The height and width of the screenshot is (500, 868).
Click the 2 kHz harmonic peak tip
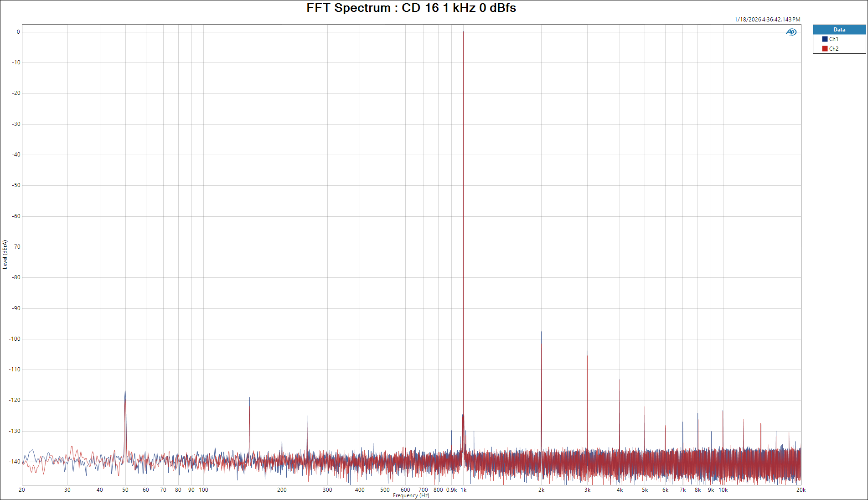tap(541, 332)
